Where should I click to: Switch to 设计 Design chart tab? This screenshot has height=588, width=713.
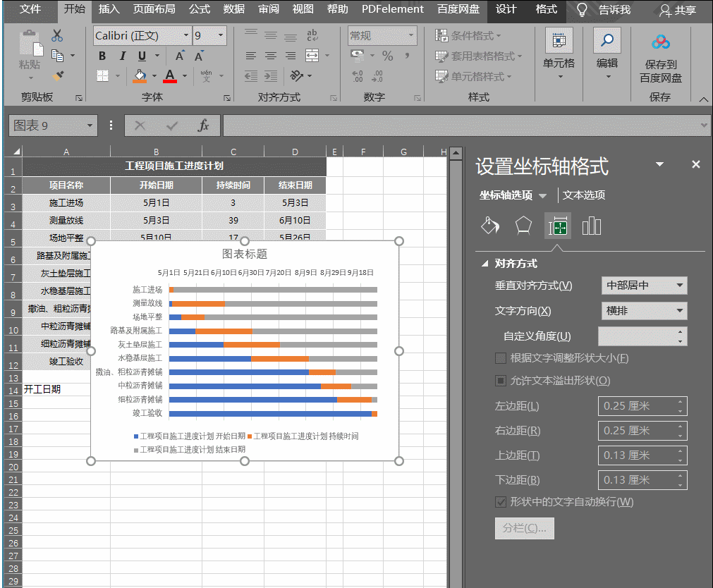pos(506,9)
